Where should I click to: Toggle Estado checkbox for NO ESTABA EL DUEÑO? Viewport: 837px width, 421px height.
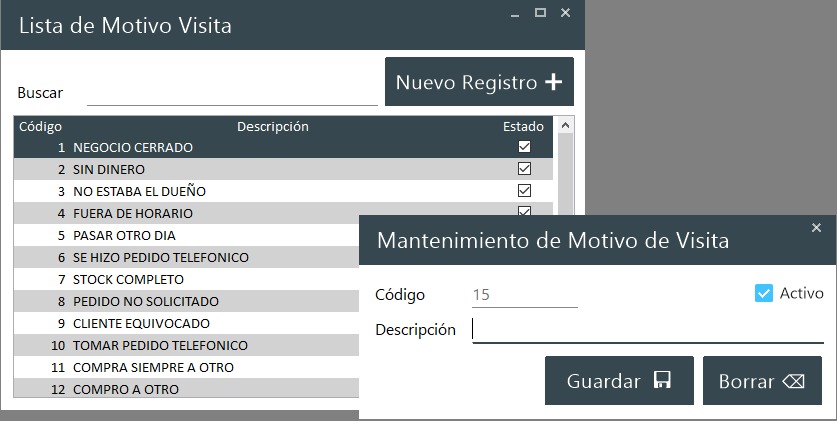(524, 191)
